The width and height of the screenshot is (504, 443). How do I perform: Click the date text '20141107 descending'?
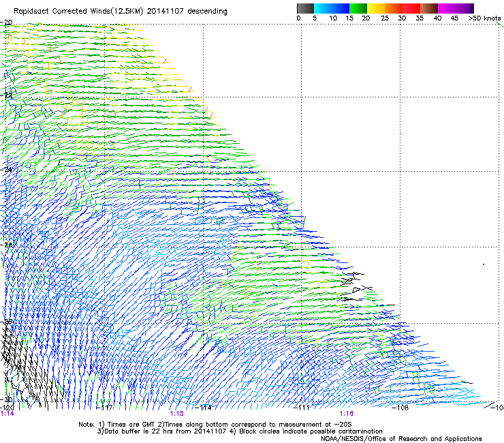click(187, 12)
